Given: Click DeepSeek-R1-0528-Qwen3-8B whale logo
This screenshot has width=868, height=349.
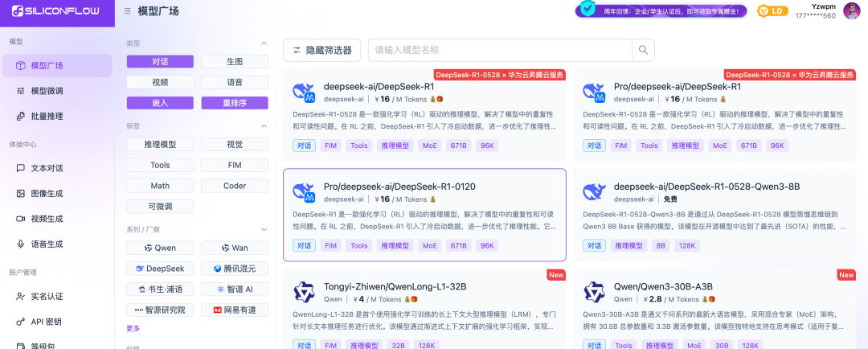Looking at the screenshot, I should [x=594, y=192].
